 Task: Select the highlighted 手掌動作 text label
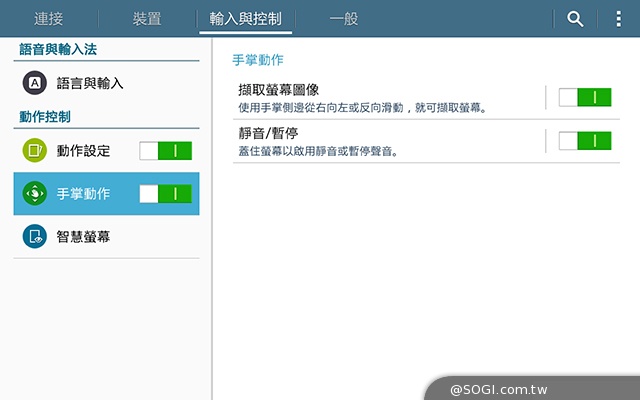coord(83,193)
